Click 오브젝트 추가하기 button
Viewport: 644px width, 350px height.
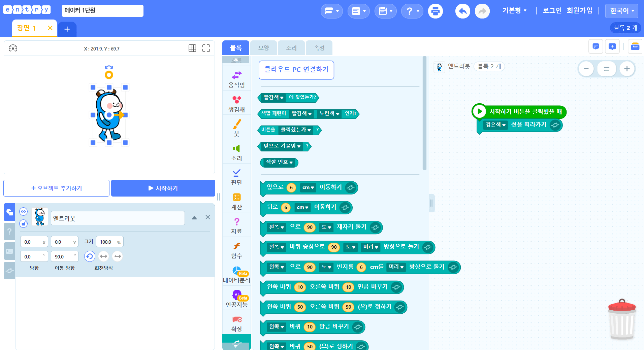coord(56,188)
